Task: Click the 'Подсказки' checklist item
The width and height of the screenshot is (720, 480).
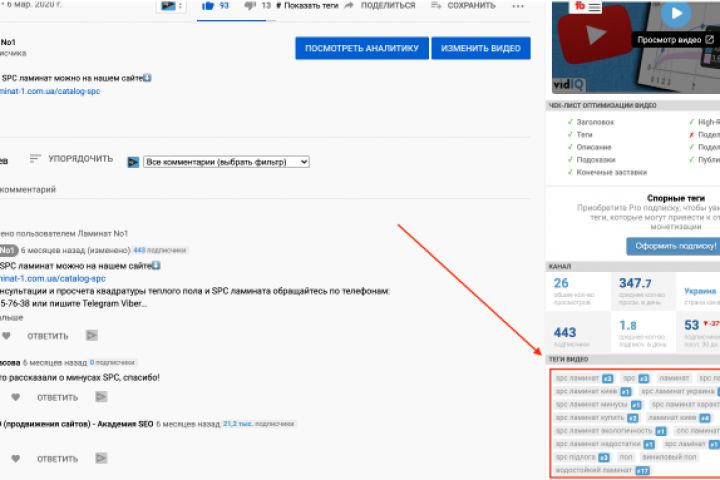Action: pyautogui.click(x=596, y=160)
